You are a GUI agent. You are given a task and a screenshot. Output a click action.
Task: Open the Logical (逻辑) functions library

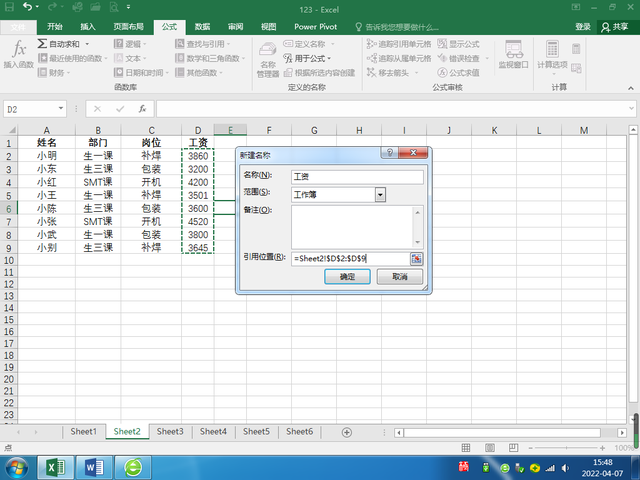click(130, 44)
